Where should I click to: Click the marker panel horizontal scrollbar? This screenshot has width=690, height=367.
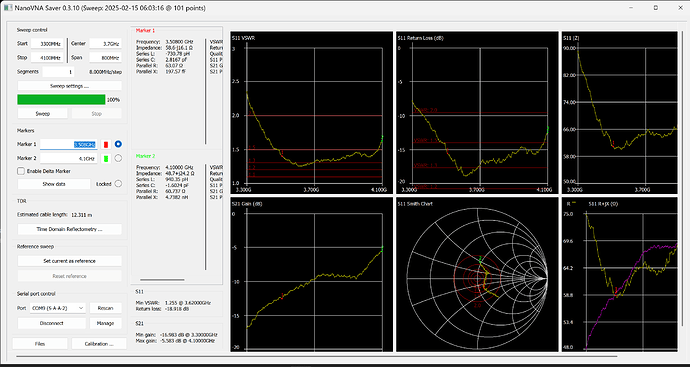(x=162, y=279)
